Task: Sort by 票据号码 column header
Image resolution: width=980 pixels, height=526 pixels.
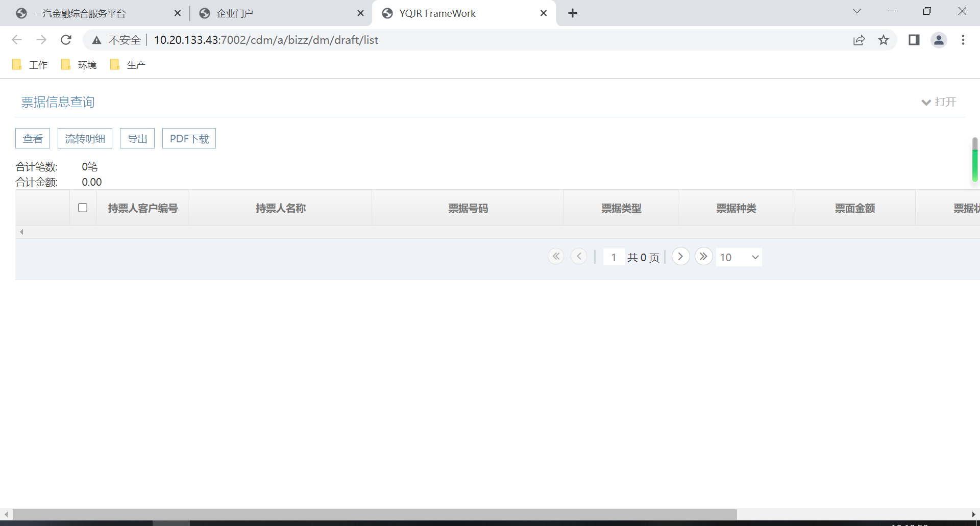Action: click(468, 208)
